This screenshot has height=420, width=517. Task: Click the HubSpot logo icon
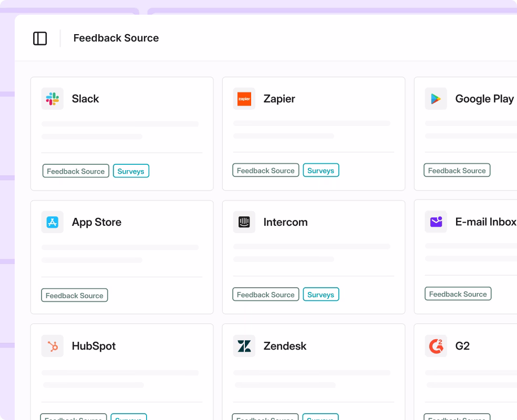pos(53,346)
